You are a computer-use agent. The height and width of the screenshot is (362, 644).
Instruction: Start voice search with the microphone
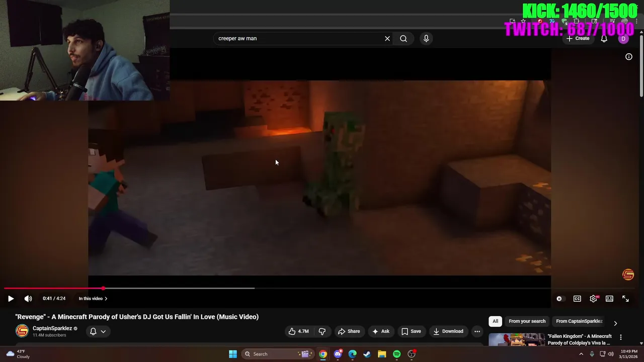click(426, 38)
